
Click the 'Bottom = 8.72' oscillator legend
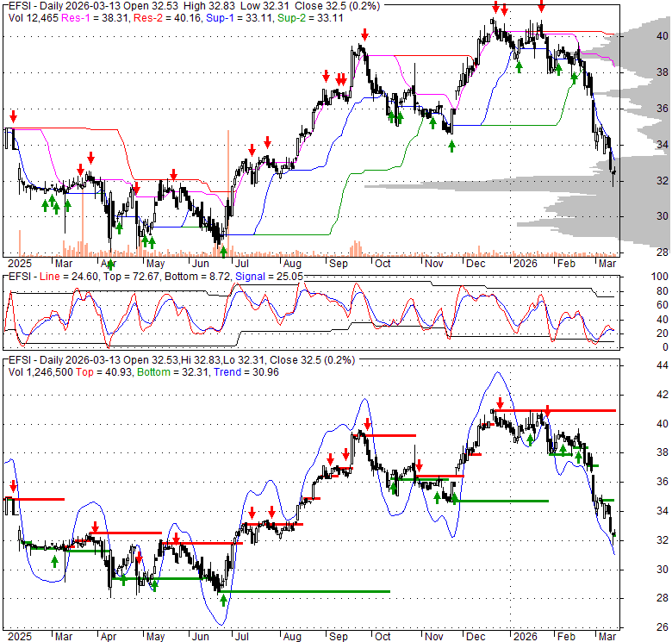click(x=197, y=277)
